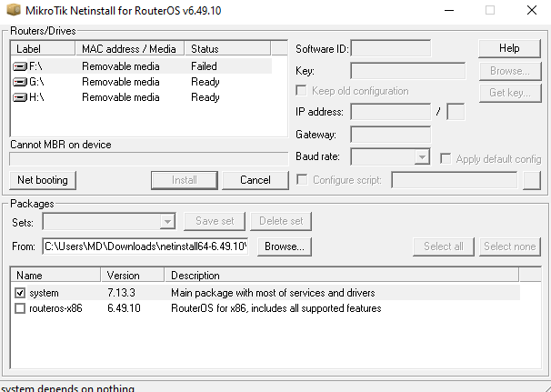Click the Status column header in drives list
The height and width of the screenshot is (392, 551).
tap(227, 48)
